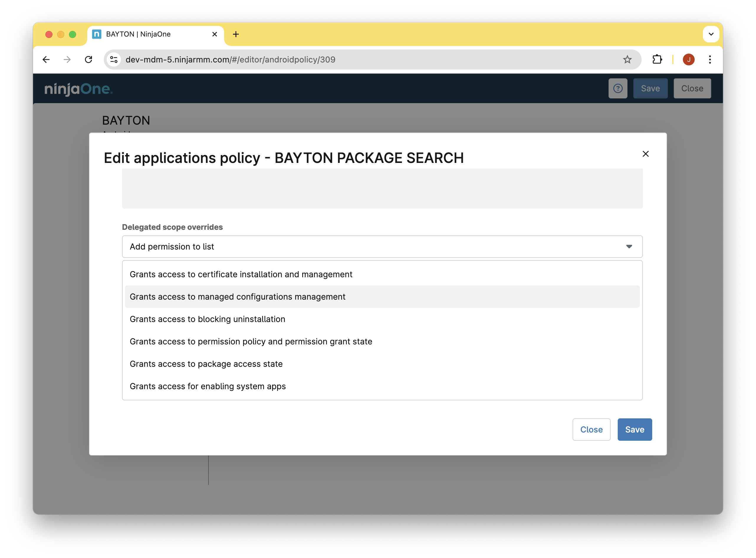Viewport: 756px width, 558px height.
Task: Open the Add permission to list dropdown
Action: coord(382,247)
